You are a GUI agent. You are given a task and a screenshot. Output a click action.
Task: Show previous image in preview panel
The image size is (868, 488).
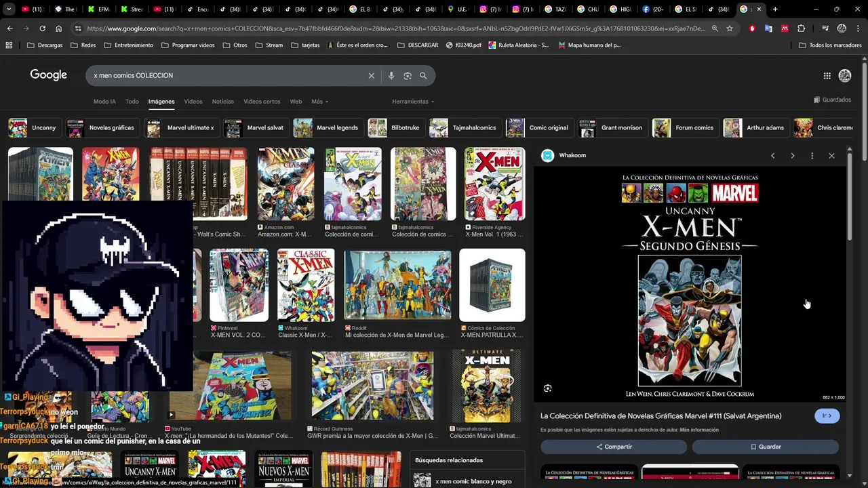click(772, 156)
